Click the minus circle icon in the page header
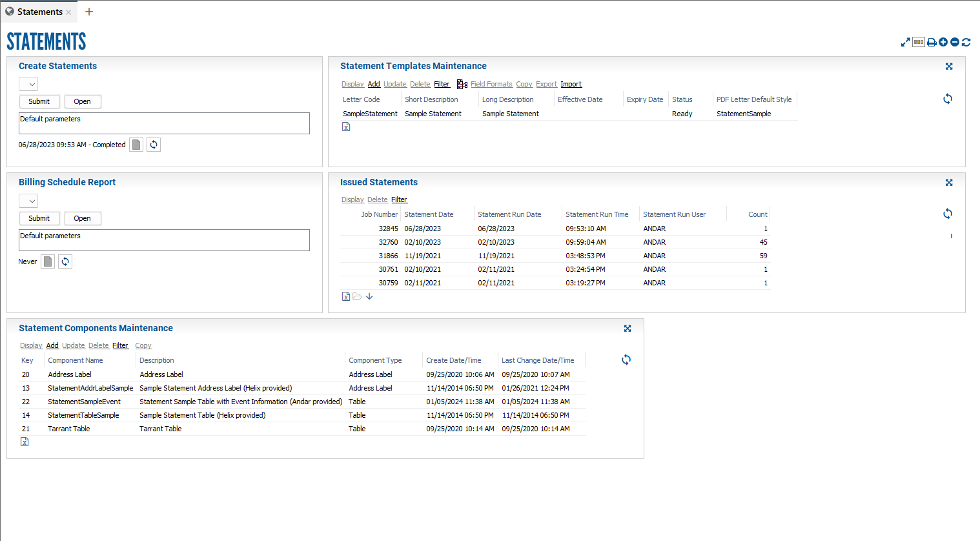Image resolution: width=980 pixels, height=541 pixels. [x=955, y=42]
